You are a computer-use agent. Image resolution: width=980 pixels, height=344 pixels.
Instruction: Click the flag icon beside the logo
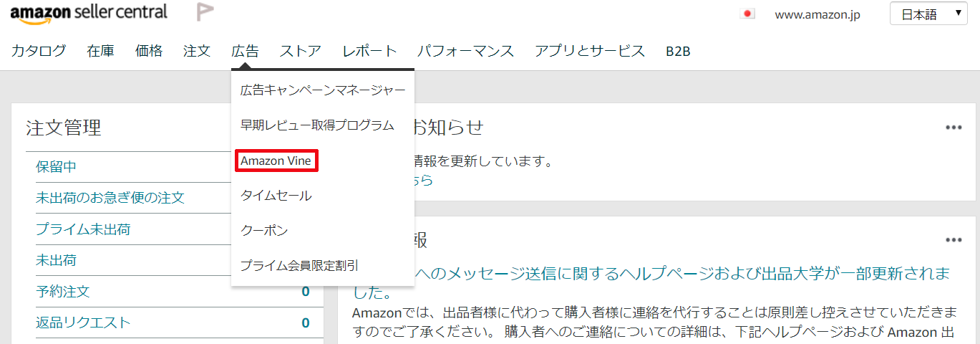[205, 12]
